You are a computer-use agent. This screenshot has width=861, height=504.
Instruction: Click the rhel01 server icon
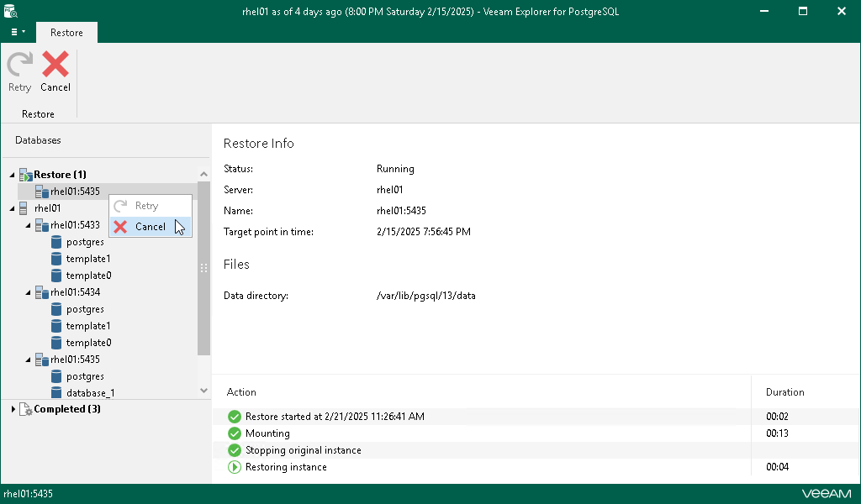[24, 208]
